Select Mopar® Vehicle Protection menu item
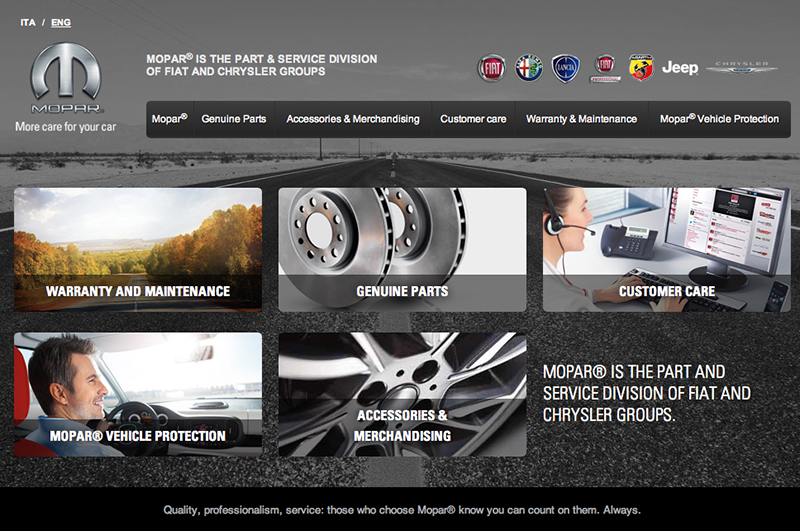800x531 pixels. point(719,119)
